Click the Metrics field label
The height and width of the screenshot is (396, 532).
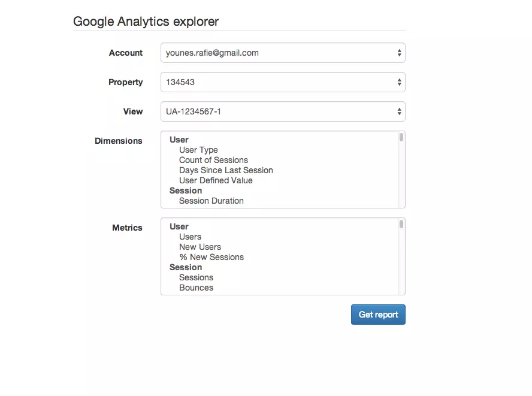127,228
